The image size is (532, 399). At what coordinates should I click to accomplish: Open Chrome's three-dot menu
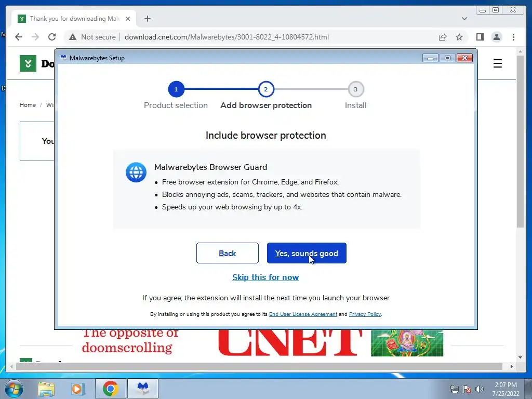point(513,37)
